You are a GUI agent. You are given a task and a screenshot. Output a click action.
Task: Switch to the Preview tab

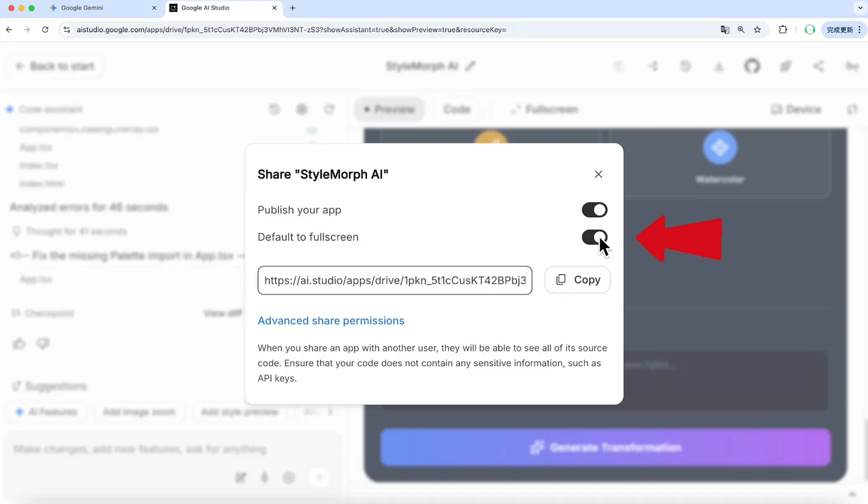pyautogui.click(x=389, y=109)
